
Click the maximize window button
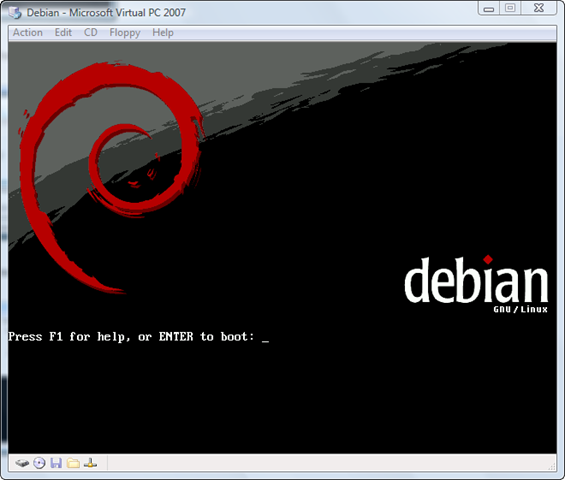coord(510,8)
